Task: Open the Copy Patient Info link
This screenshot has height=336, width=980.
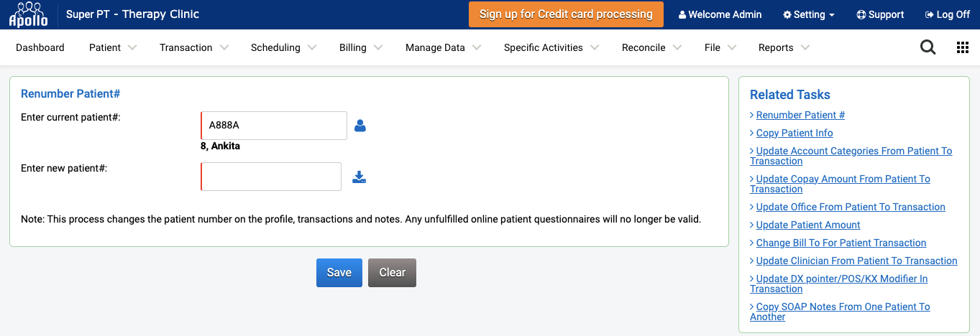Action: point(794,133)
